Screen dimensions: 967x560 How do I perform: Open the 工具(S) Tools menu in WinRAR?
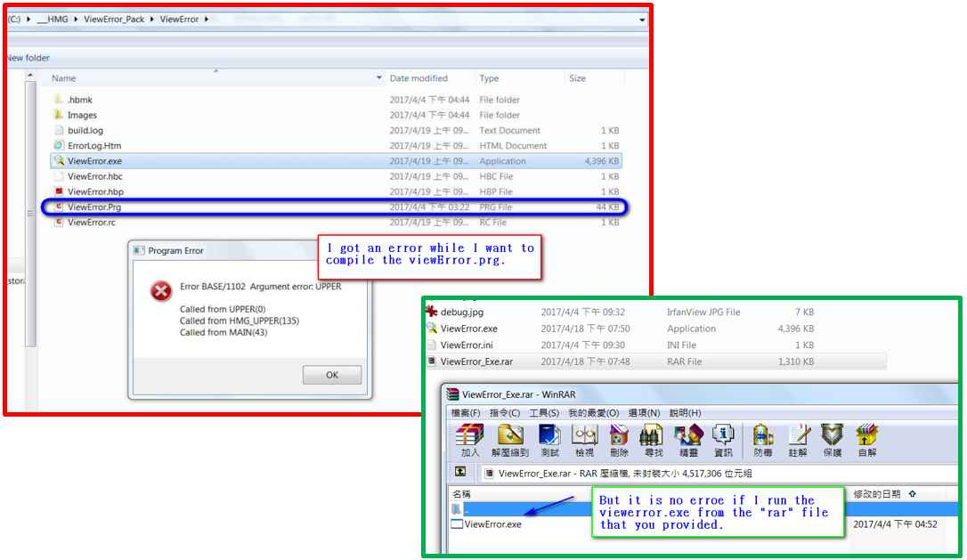coord(544,413)
